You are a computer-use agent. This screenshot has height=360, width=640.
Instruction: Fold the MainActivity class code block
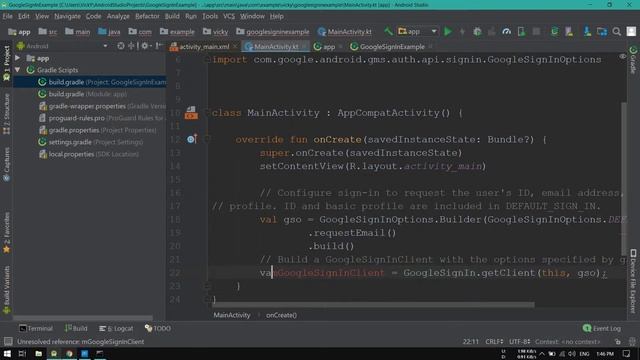click(x=207, y=113)
